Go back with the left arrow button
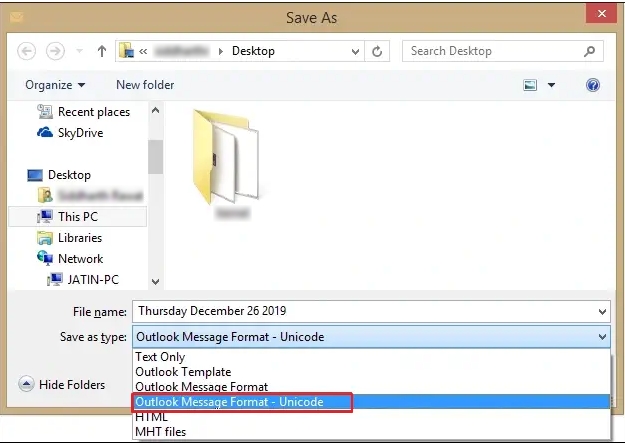The width and height of the screenshot is (625, 443). [27, 51]
